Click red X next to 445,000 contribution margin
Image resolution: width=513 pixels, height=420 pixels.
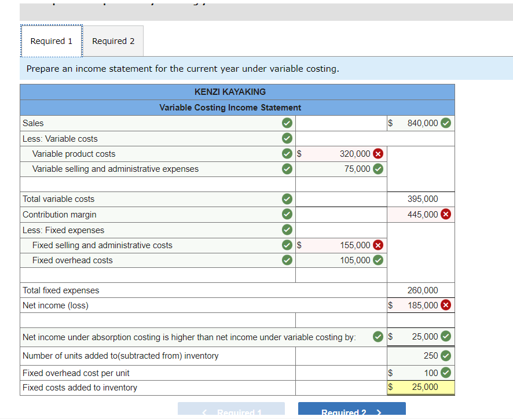click(x=446, y=214)
